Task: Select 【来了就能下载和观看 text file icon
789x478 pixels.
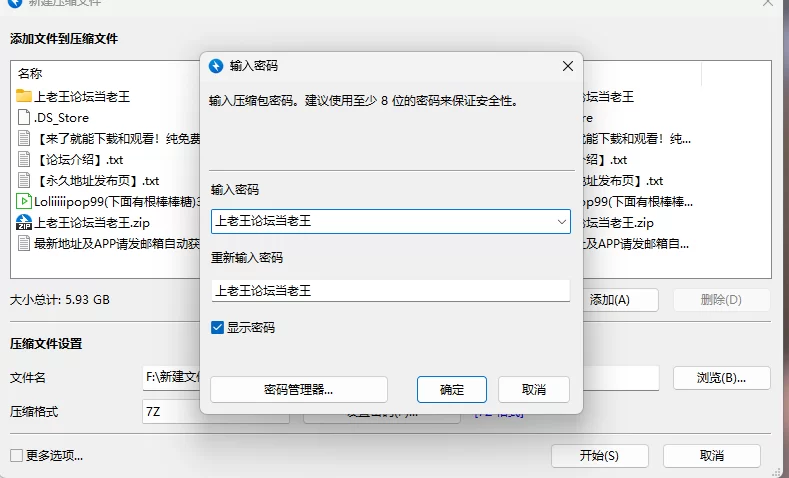Action: [x=24, y=138]
